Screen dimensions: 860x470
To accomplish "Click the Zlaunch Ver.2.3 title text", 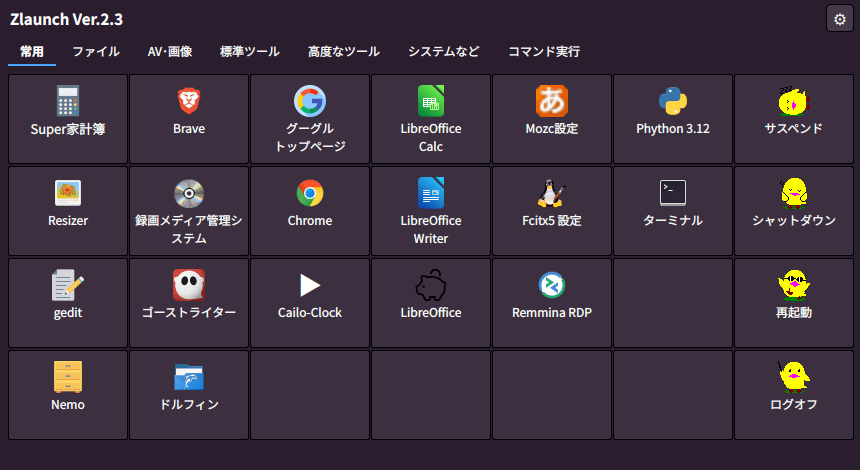I will pos(66,19).
